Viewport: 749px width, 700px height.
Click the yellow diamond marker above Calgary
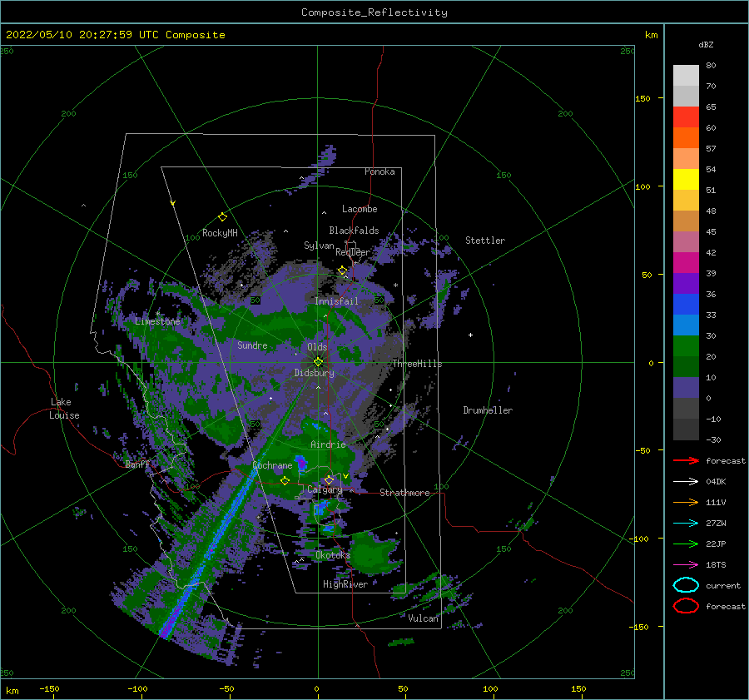[x=329, y=479]
